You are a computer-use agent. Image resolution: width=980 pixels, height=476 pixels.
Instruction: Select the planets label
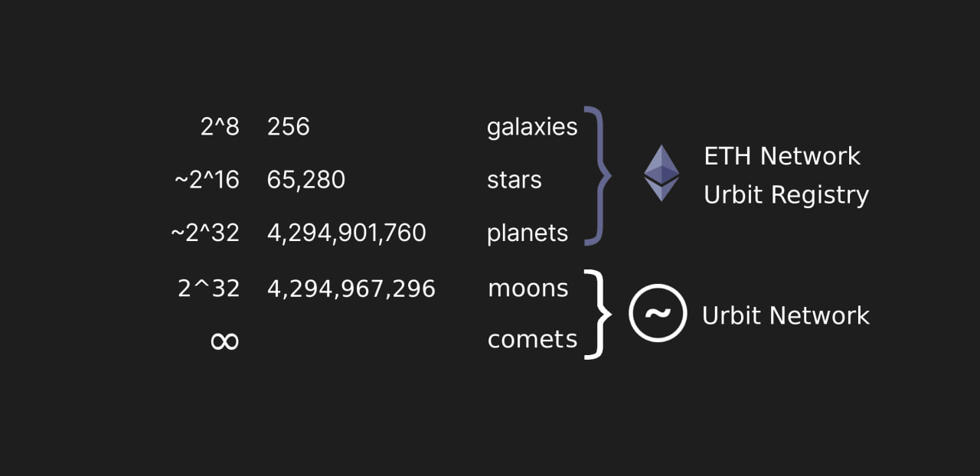528,233
